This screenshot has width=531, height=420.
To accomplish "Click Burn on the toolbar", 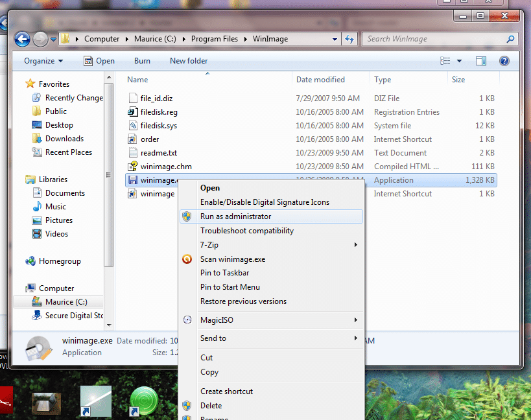I will point(142,61).
